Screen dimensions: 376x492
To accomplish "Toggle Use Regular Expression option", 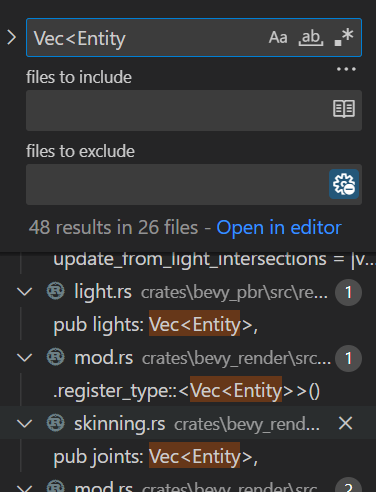I will click(344, 38).
